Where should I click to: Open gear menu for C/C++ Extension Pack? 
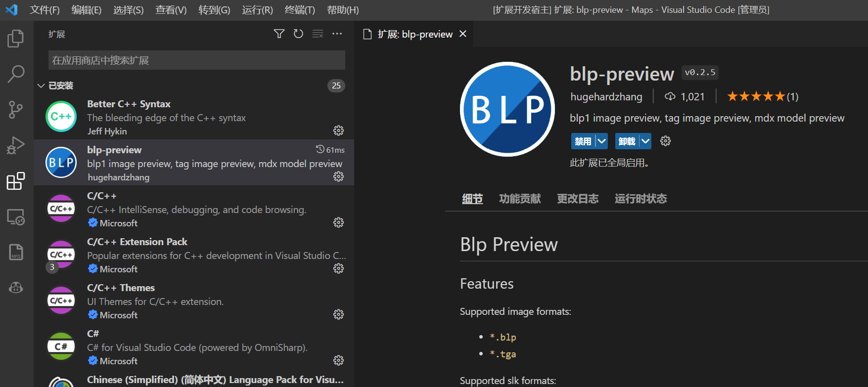click(338, 268)
